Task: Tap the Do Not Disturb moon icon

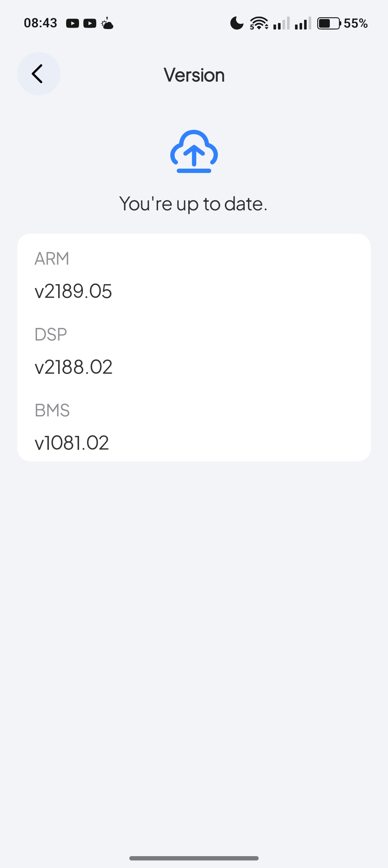Action: pyautogui.click(x=237, y=23)
